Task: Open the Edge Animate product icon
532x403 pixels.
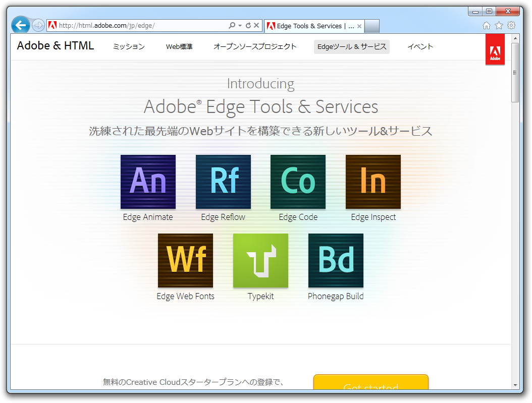Action: (148, 182)
